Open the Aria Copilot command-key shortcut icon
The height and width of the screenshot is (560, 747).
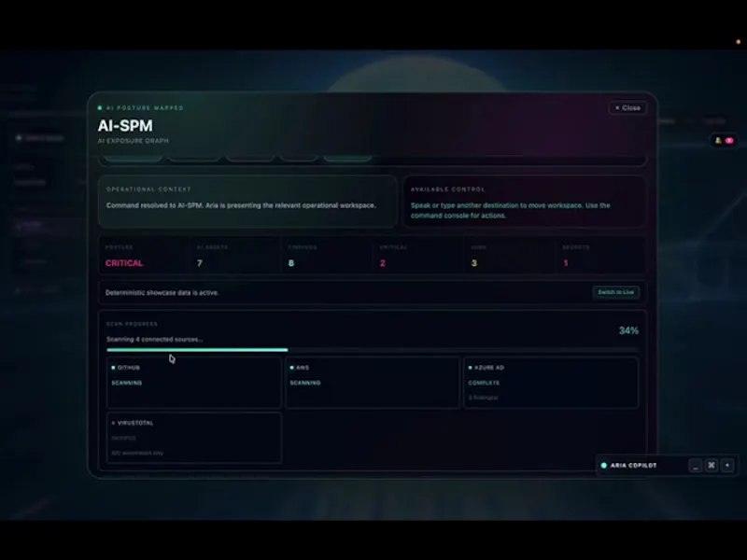click(x=712, y=465)
